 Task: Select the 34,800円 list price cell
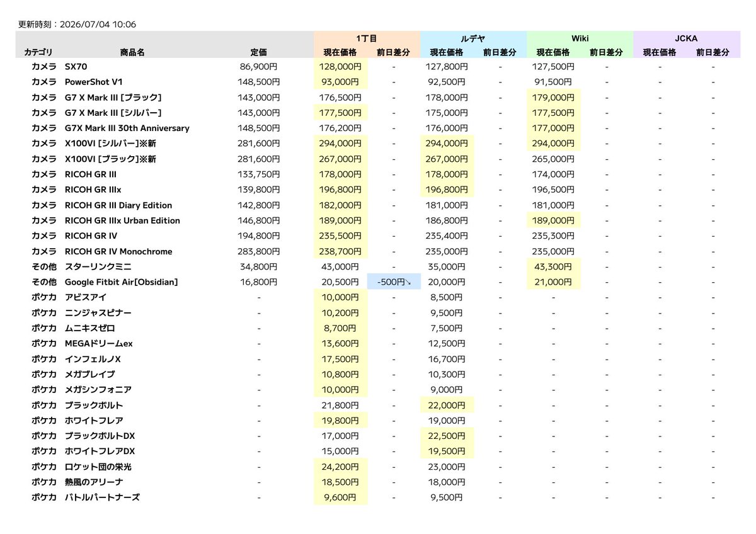point(259,267)
